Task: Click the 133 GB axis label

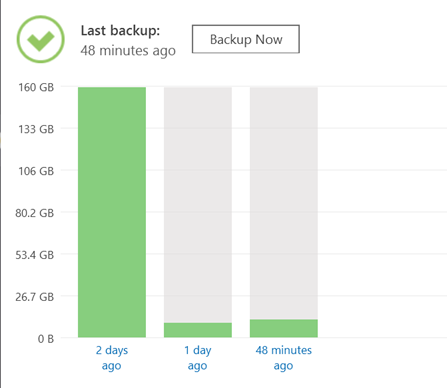Action: coord(36,129)
